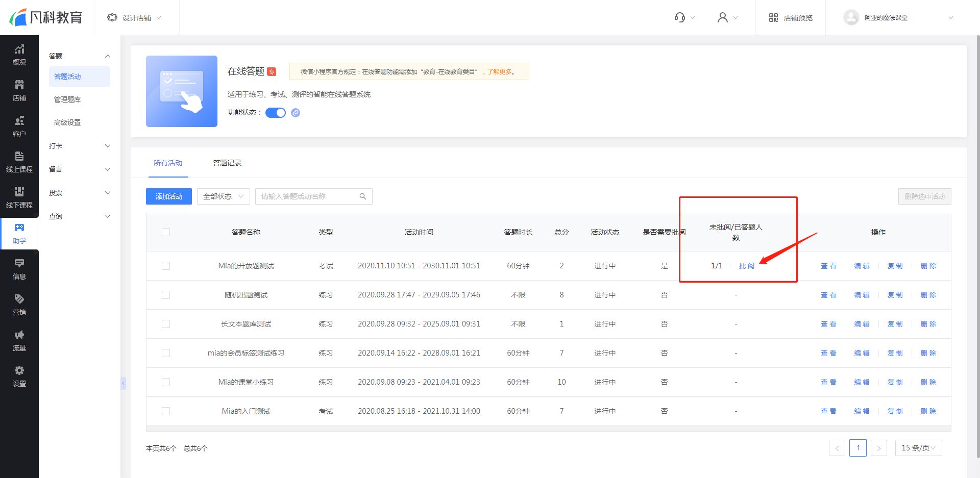Viewport: 980px width, 478px height.
Task: Collapse the secondary sidebar panel handle
Action: (123, 383)
